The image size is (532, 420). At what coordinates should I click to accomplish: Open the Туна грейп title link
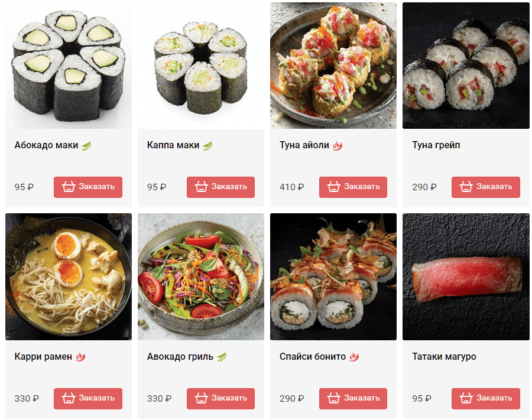click(436, 145)
